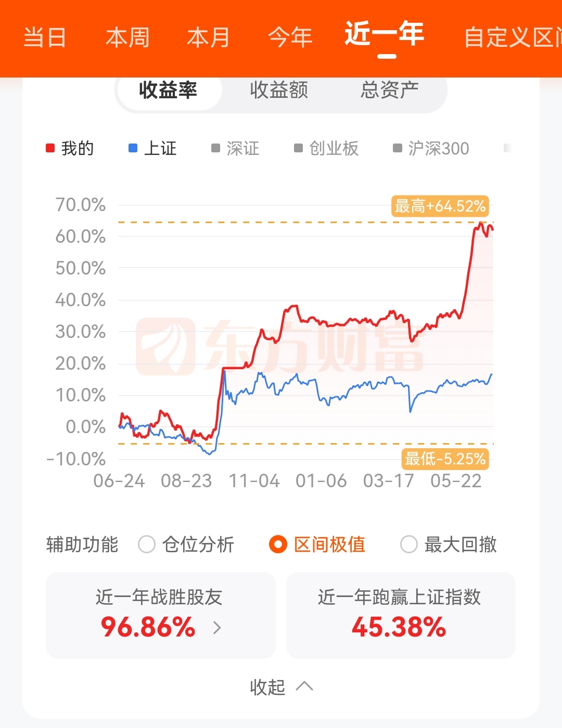562x728 pixels.
Task: Show the 总资产 view
Action: click(390, 90)
